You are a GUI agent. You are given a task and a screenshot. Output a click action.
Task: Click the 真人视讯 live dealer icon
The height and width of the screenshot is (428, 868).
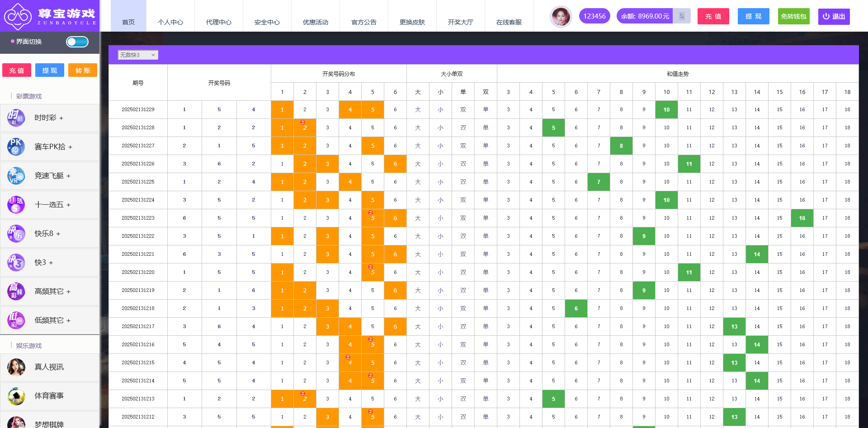16,367
